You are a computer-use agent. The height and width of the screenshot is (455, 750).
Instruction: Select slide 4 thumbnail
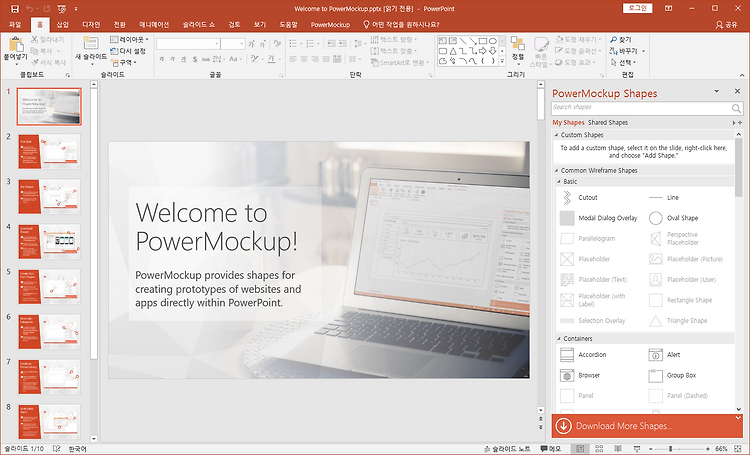point(49,242)
